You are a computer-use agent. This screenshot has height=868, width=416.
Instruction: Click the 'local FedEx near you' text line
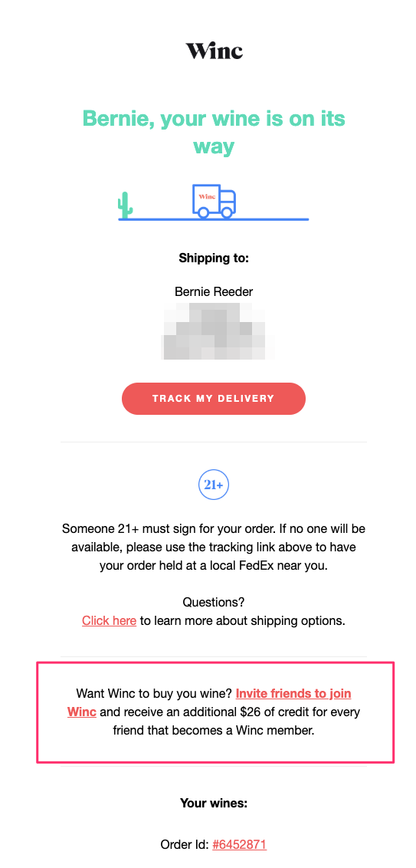(214, 567)
